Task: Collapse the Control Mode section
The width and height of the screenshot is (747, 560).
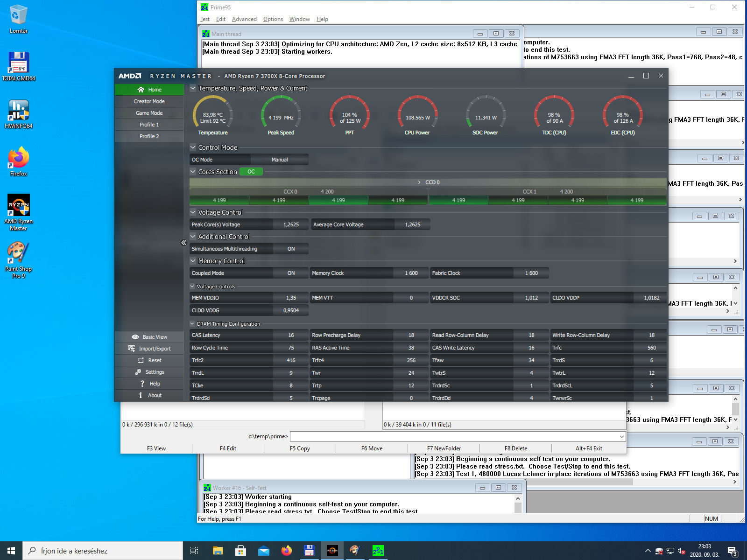Action: click(193, 147)
